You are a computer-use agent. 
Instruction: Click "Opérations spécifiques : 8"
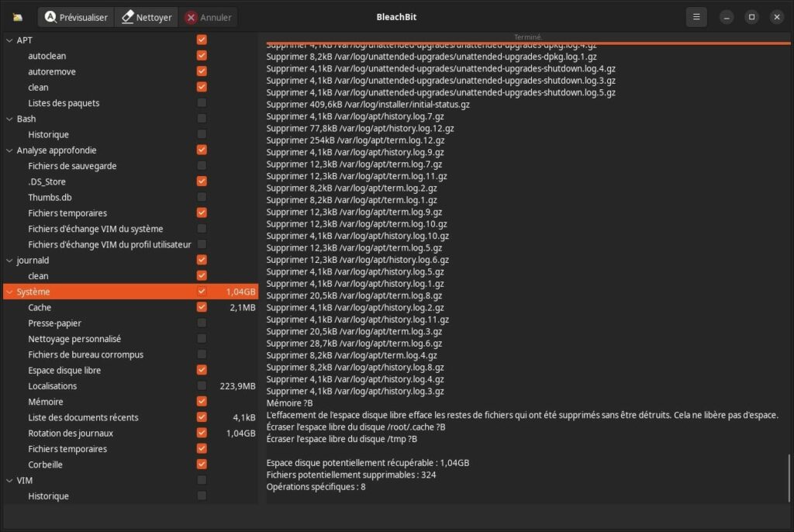(316, 487)
